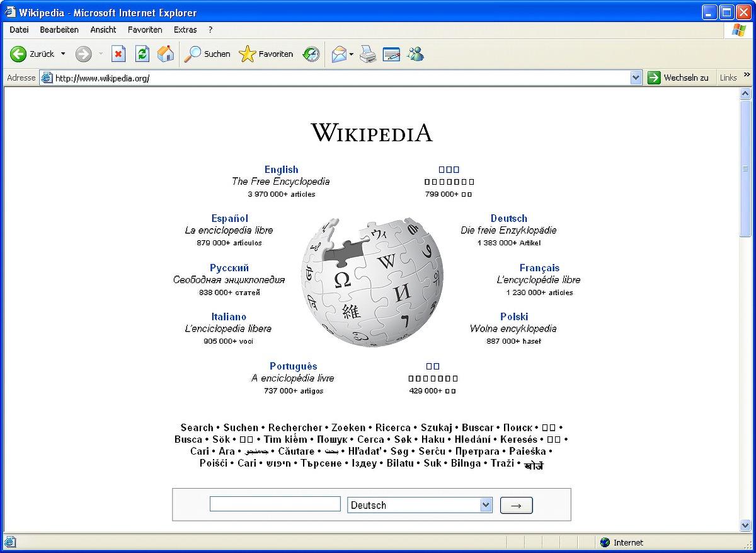Open the Datei menu
The height and width of the screenshot is (553, 756).
18,29
